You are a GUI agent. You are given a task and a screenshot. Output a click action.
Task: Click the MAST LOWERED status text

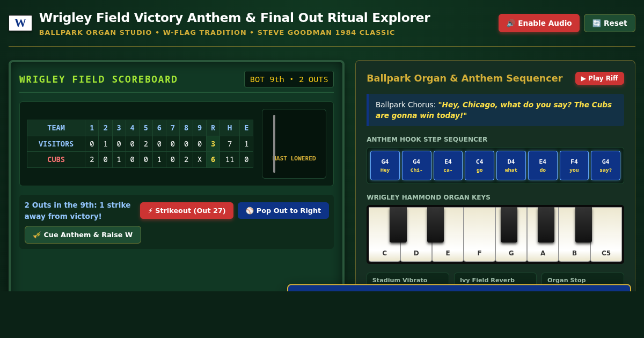[294, 158]
